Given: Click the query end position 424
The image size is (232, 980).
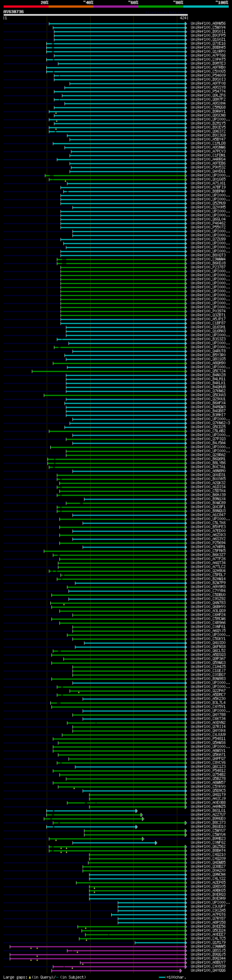Looking at the screenshot, I should [183, 18].
